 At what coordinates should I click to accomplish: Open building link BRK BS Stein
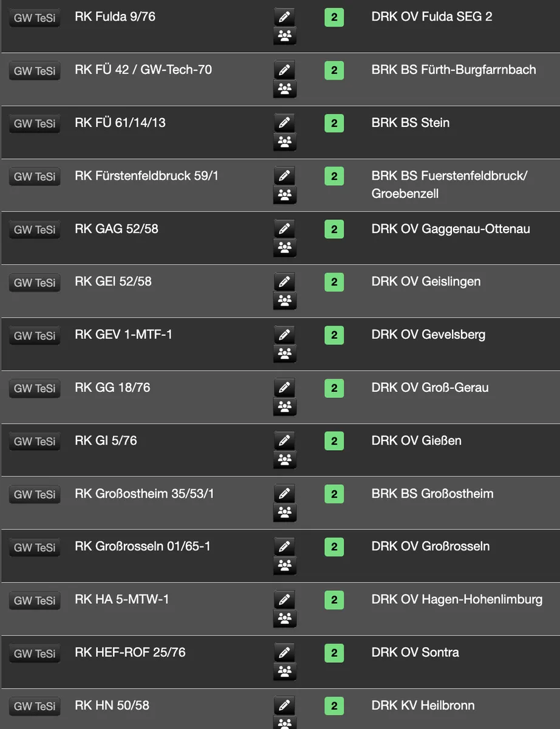[x=410, y=123]
